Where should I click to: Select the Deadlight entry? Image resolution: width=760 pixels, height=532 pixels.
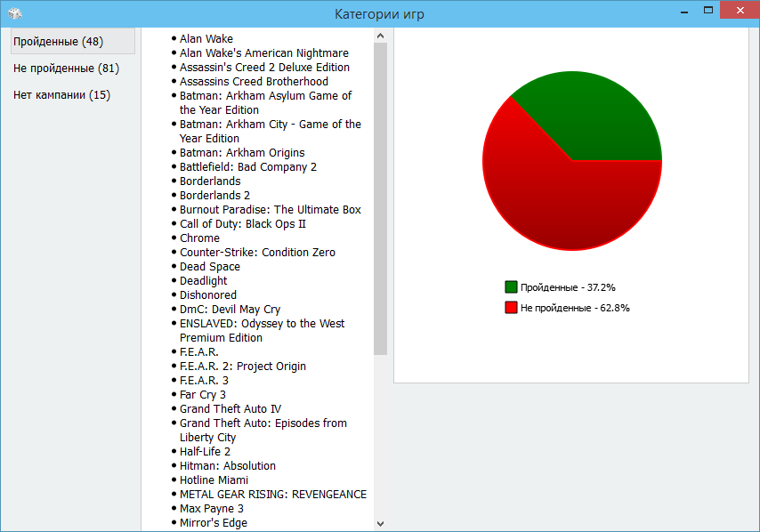[204, 281]
